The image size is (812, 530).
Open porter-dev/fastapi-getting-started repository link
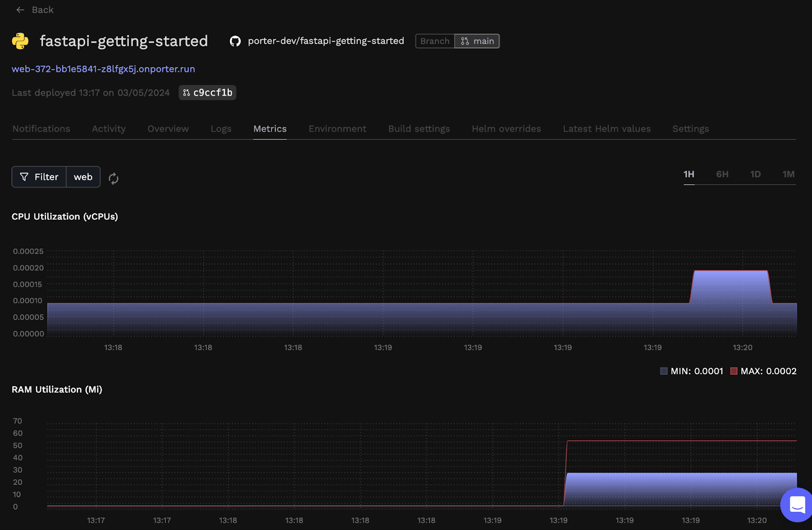(x=326, y=41)
